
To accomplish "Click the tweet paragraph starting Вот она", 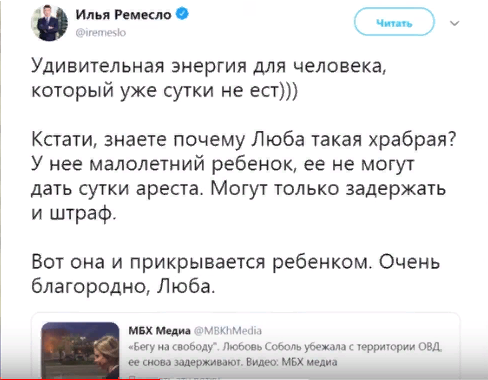I will (235, 274).
